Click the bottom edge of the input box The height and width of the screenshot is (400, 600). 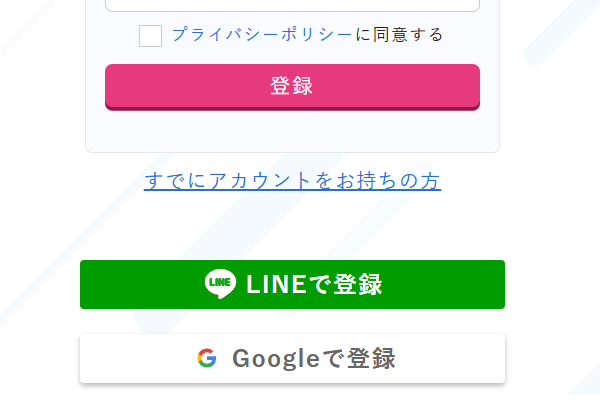[x=292, y=10]
